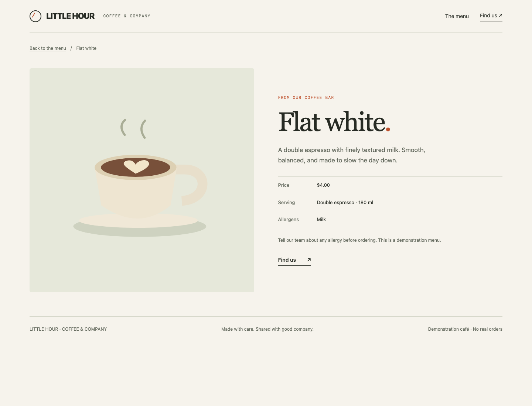Click the LITTLE HOUR brand name

(71, 16)
